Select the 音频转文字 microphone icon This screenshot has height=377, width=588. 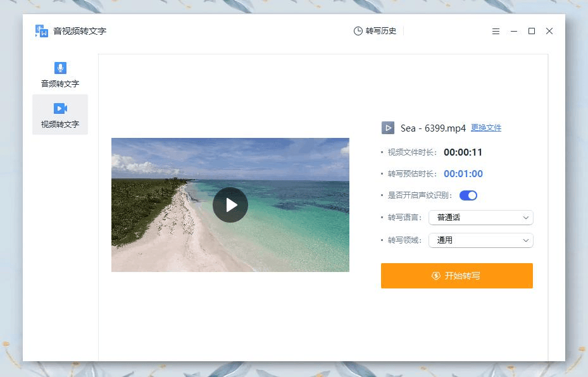tap(60, 68)
